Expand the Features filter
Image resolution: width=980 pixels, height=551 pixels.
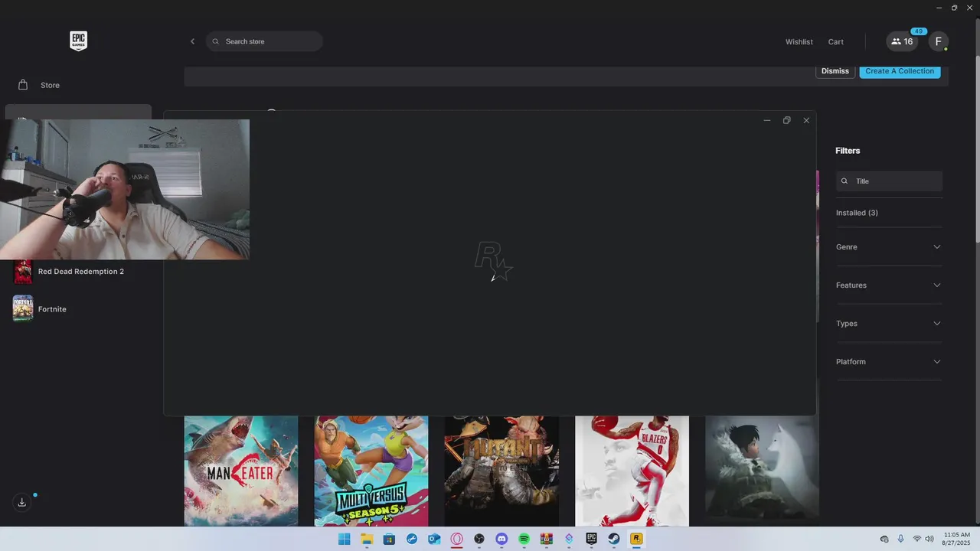click(x=889, y=285)
